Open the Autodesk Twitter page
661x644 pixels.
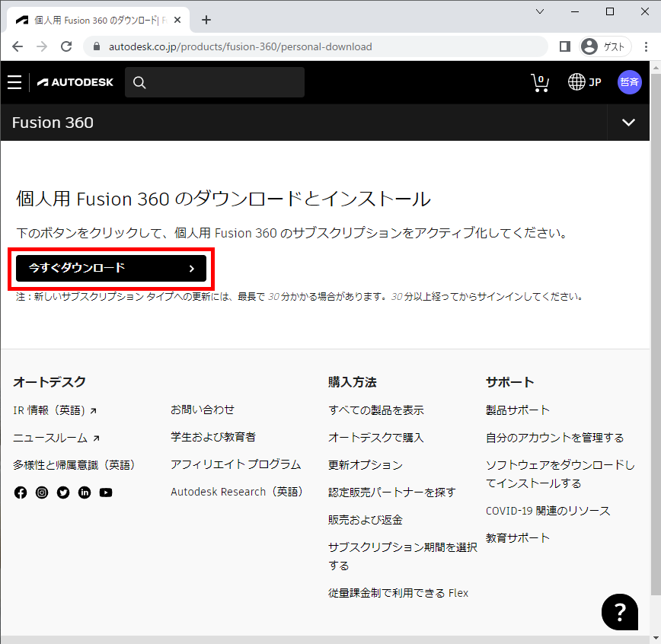click(63, 493)
